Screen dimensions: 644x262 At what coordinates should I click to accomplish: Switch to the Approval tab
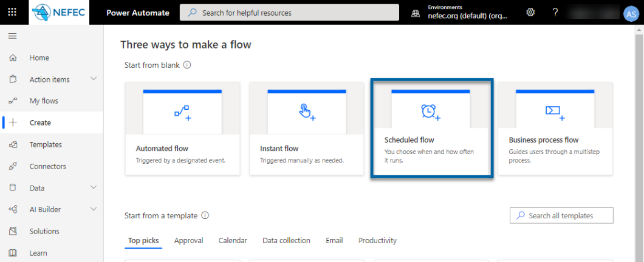188,241
